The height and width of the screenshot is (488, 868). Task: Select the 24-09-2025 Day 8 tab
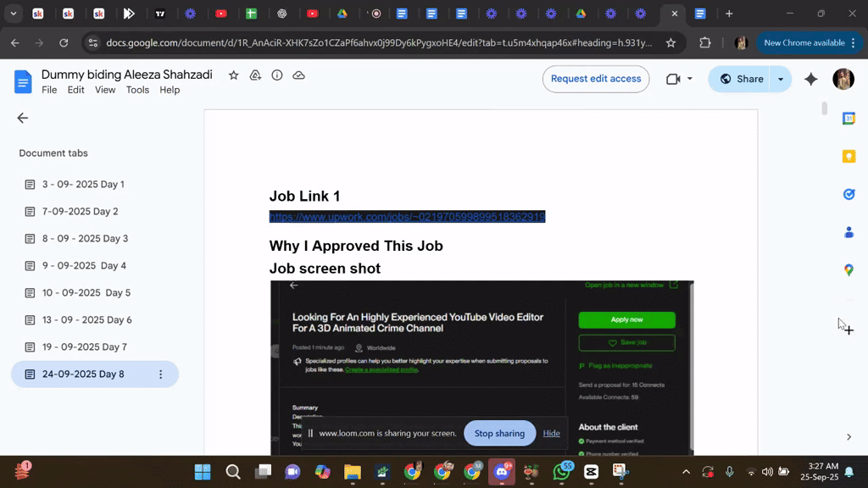pos(95,374)
